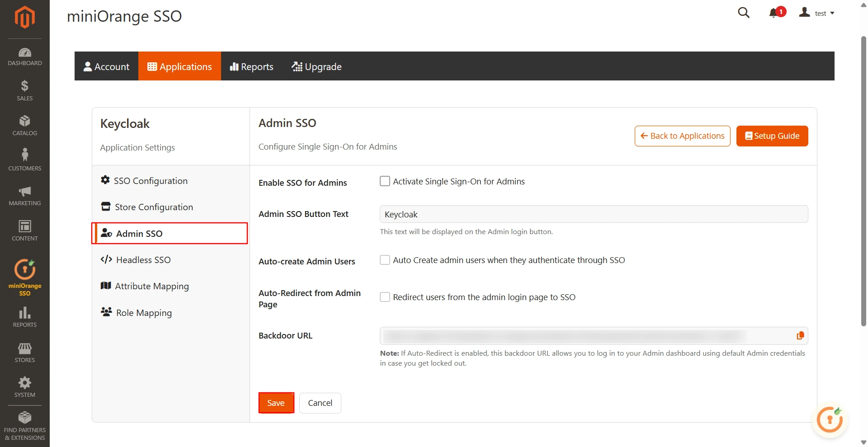Switch to the Reports tab
The width and height of the screenshot is (868, 447).
click(251, 66)
